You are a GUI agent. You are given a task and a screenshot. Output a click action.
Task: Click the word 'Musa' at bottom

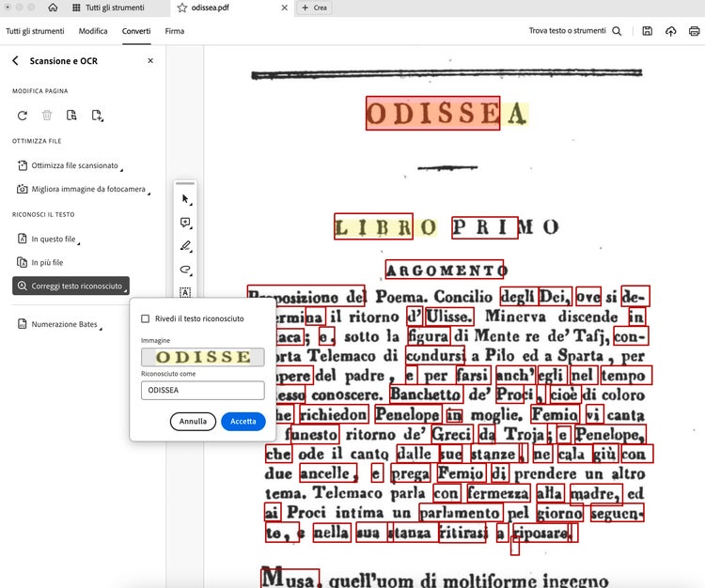point(290,578)
